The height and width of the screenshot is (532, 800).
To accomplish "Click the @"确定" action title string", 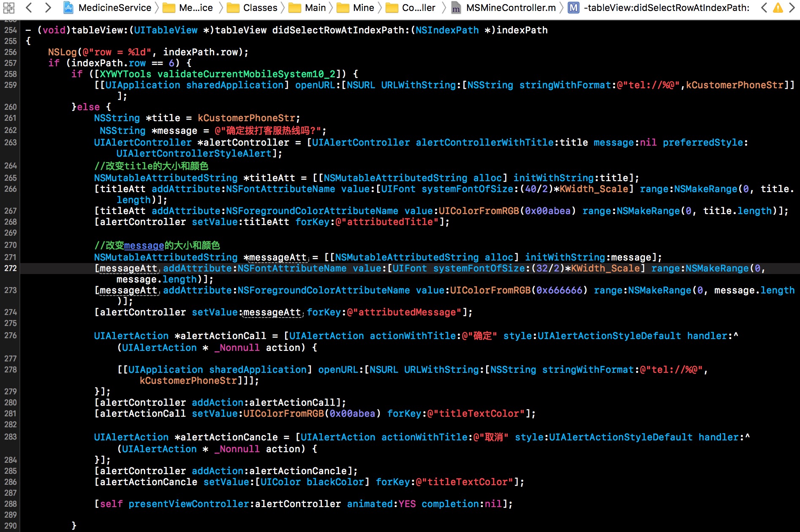I will [479, 336].
